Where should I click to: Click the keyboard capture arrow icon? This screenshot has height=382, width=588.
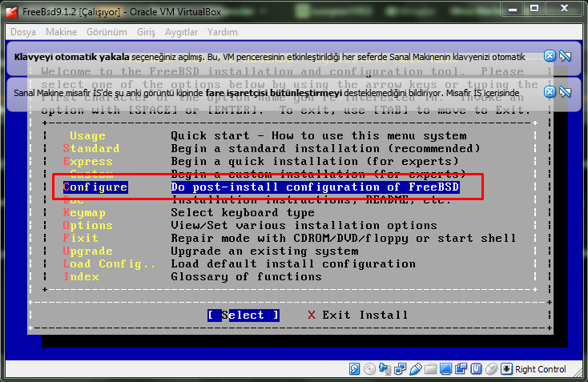point(506,369)
